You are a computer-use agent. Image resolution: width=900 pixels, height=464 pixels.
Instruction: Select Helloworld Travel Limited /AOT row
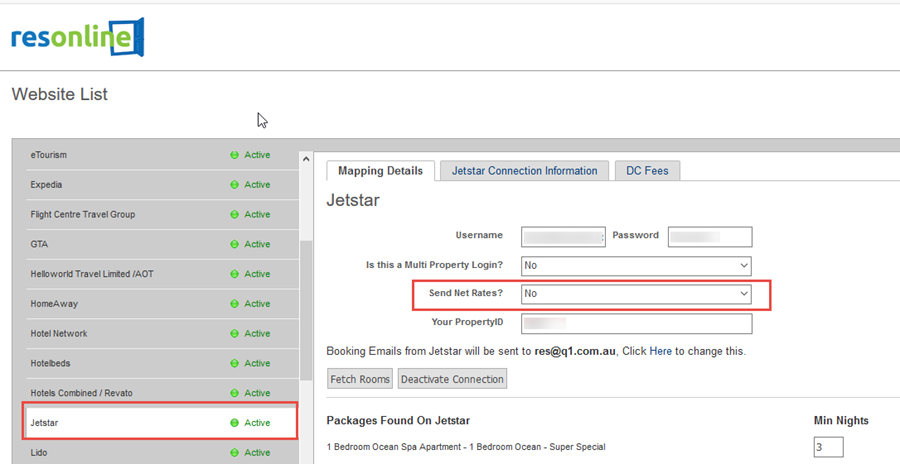162,274
